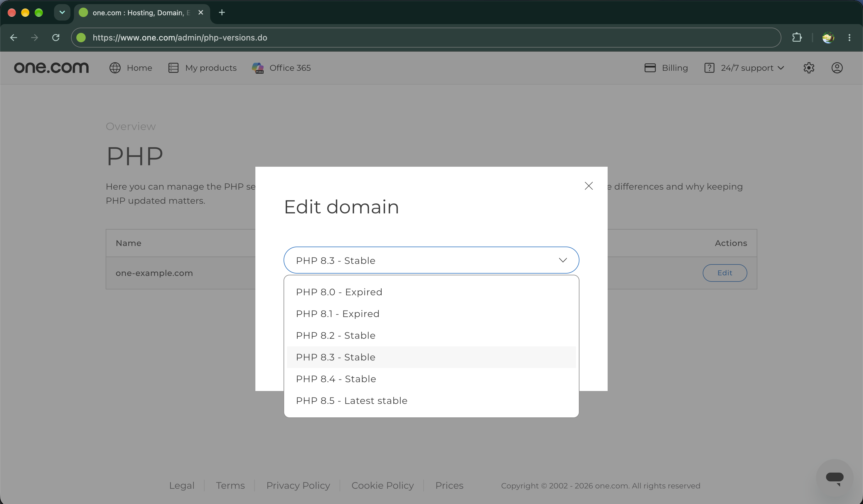Screen dimensions: 863x504
Task: Open settings gear icon
Action: [808, 68]
